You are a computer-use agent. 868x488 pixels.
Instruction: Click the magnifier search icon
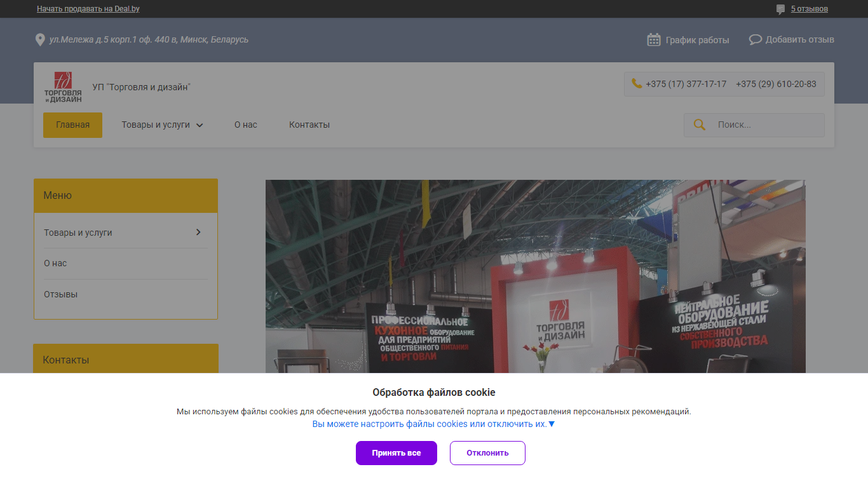point(700,125)
